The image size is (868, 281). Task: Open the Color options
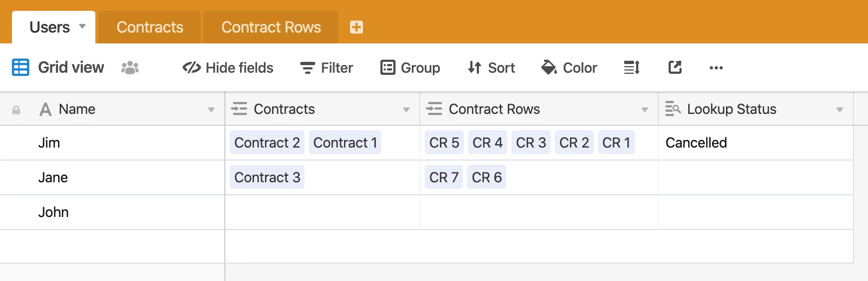pyautogui.click(x=569, y=68)
